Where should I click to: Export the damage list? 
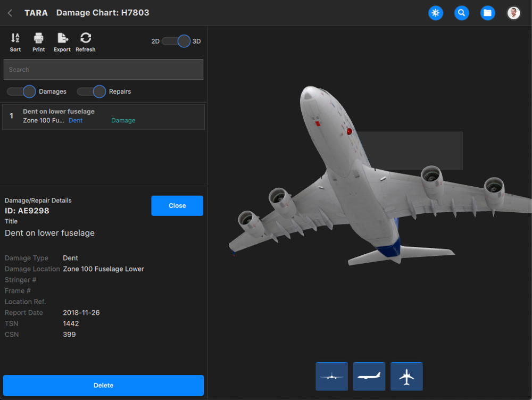point(62,42)
